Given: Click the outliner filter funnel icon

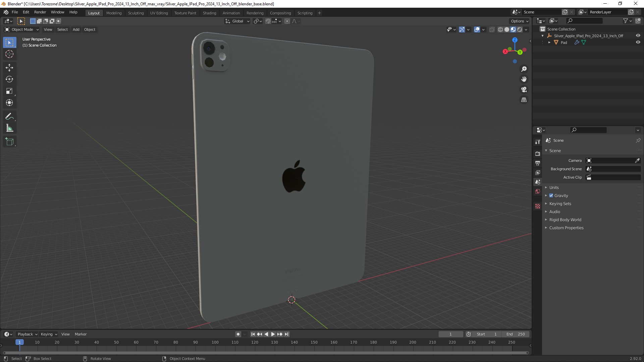Looking at the screenshot, I should tap(625, 21).
